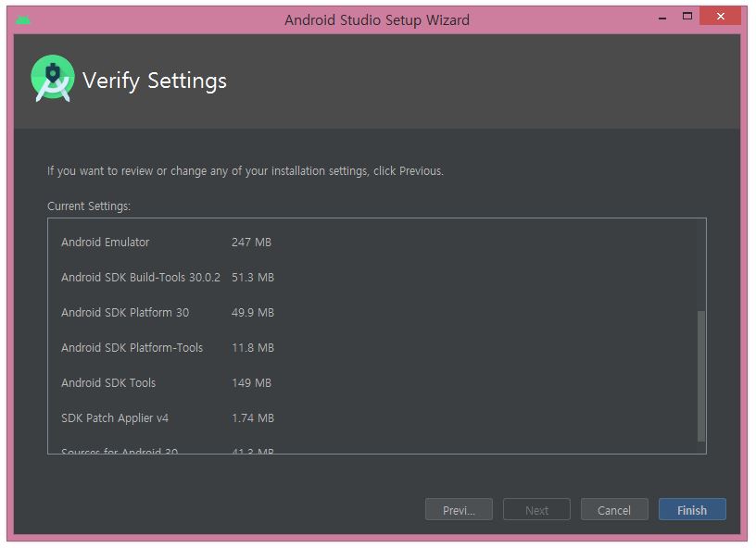Maximize the Setup Wizard window
This screenshot has width=756, height=548.
[687, 17]
